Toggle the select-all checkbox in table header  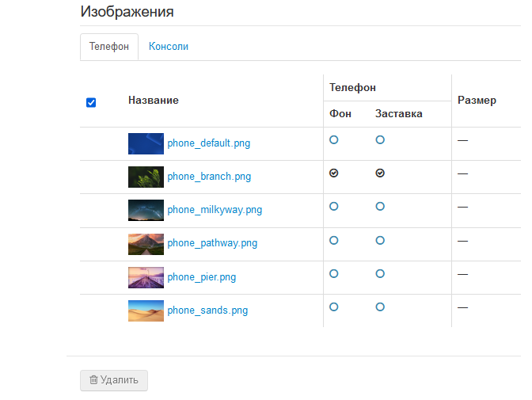[91, 102]
